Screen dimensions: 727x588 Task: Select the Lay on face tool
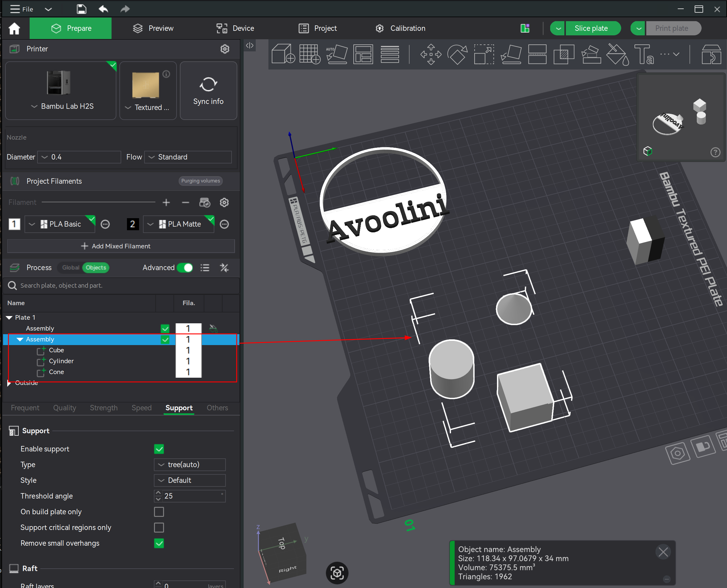coord(511,54)
